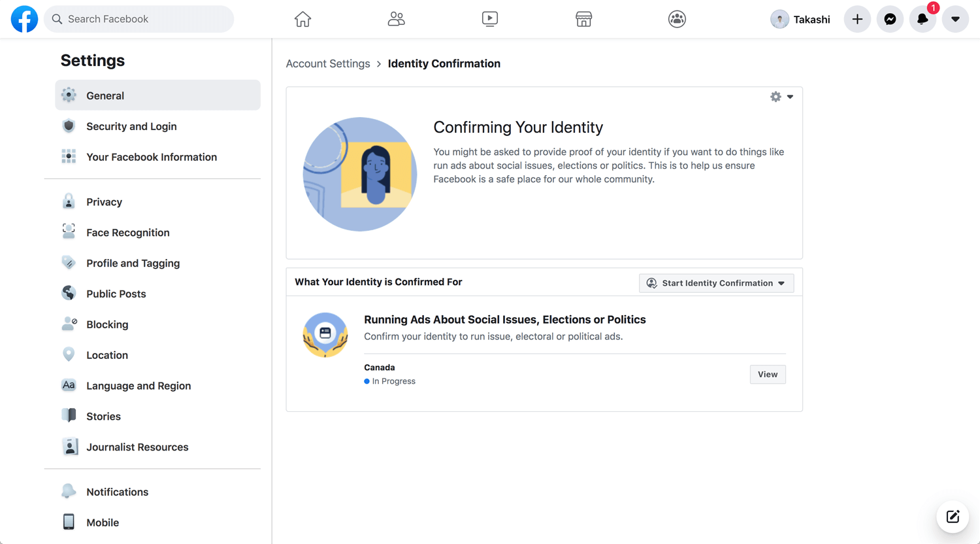The image size is (980, 544).
Task: Click the social issues ads illustration icon
Action: click(325, 335)
